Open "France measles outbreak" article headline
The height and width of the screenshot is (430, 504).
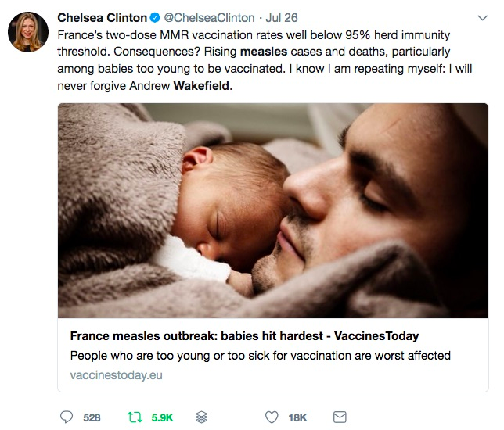(244, 336)
